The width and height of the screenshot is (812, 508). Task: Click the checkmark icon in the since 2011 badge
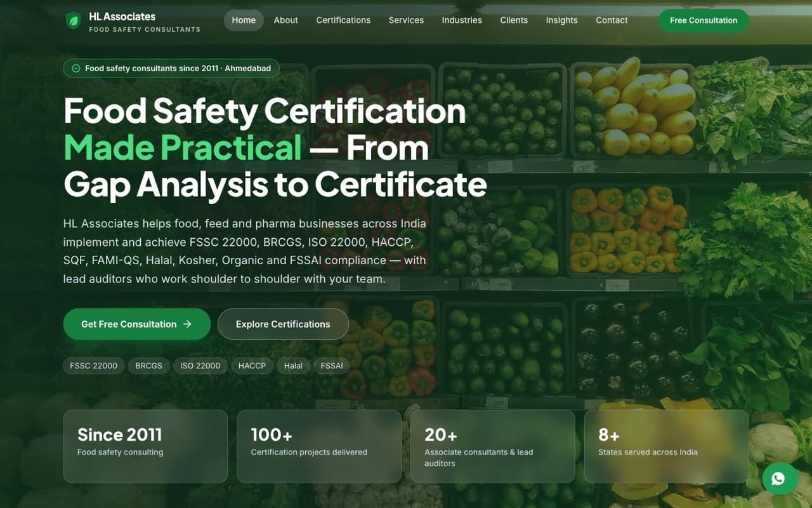coord(76,69)
